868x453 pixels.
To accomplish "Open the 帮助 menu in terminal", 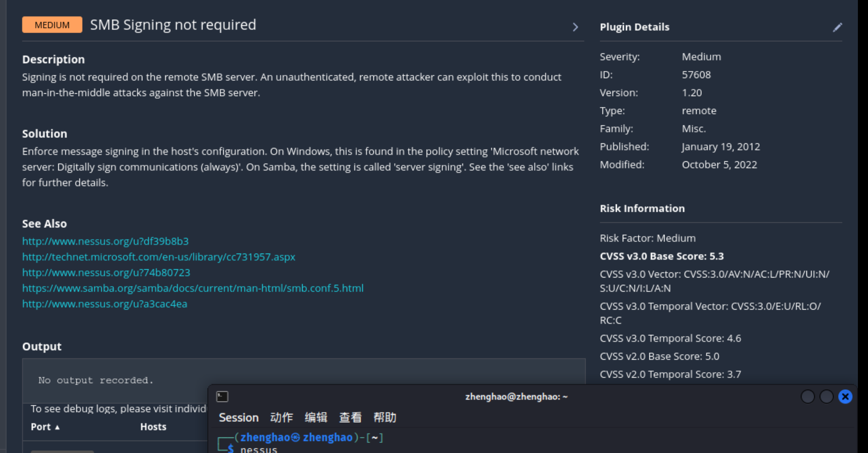I will 384,418.
